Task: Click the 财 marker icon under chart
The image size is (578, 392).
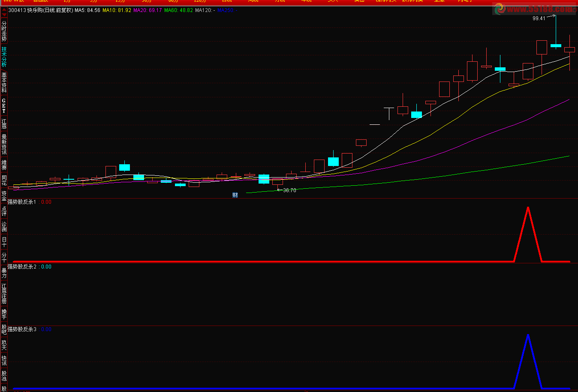Action: (235, 195)
